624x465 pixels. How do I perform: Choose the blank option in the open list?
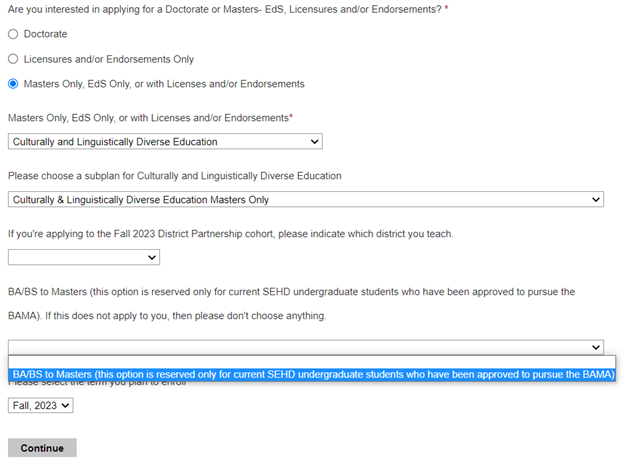coord(300,362)
